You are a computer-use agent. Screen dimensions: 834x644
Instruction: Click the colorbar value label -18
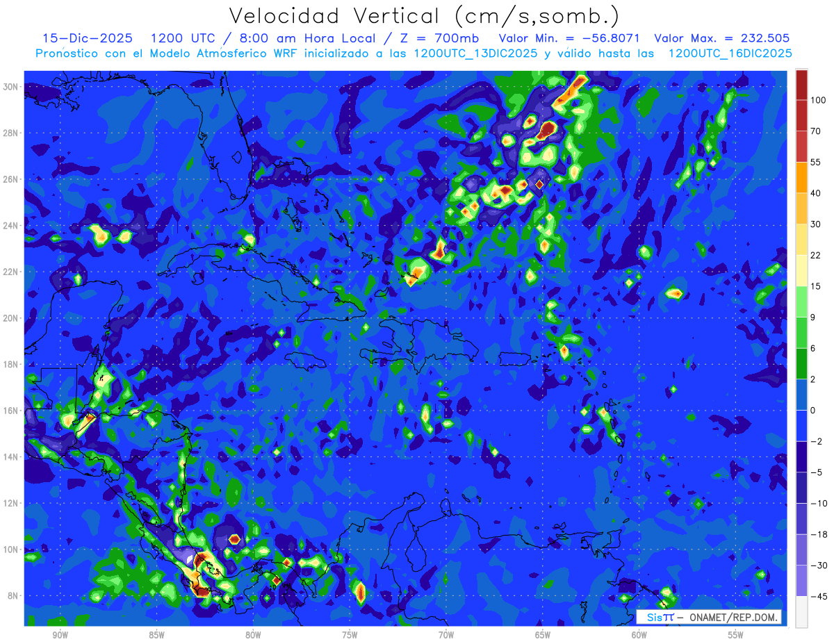[819, 534]
